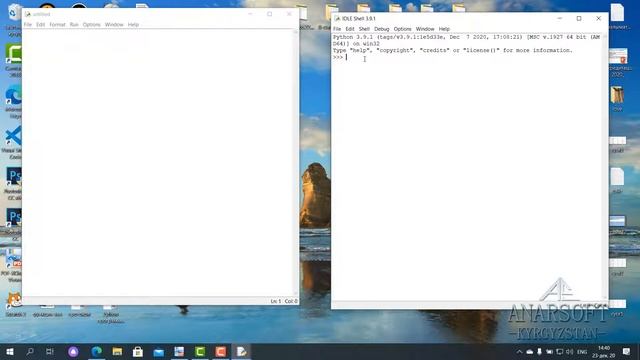This screenshot has height=360, width=640.
Task: Click the 'Type "help"' information line
Action: point(452,51)
